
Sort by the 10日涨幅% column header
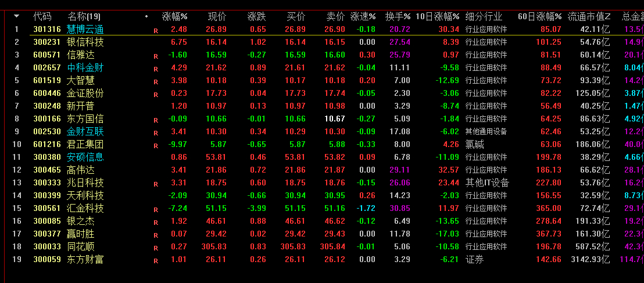pyautogui.click(x=438, y=16)
